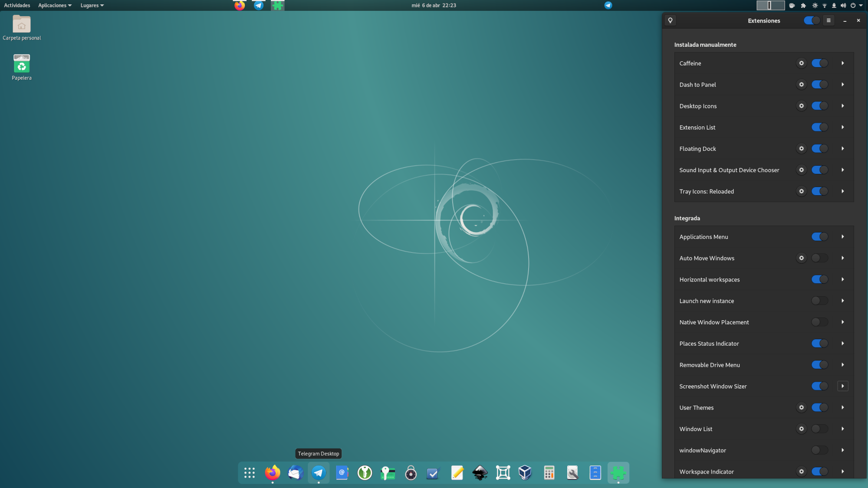
Task: Expand the User Themes details arrow
Action: 843,407
